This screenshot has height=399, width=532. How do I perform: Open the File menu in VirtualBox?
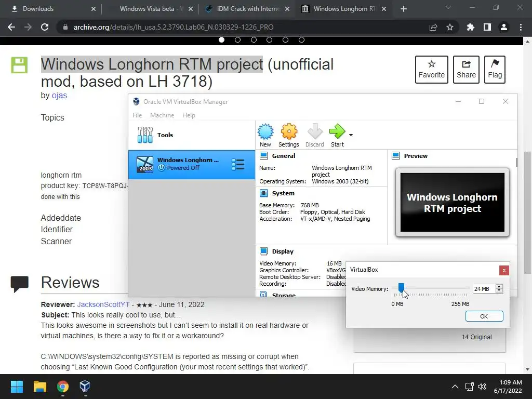coord(137,115)
